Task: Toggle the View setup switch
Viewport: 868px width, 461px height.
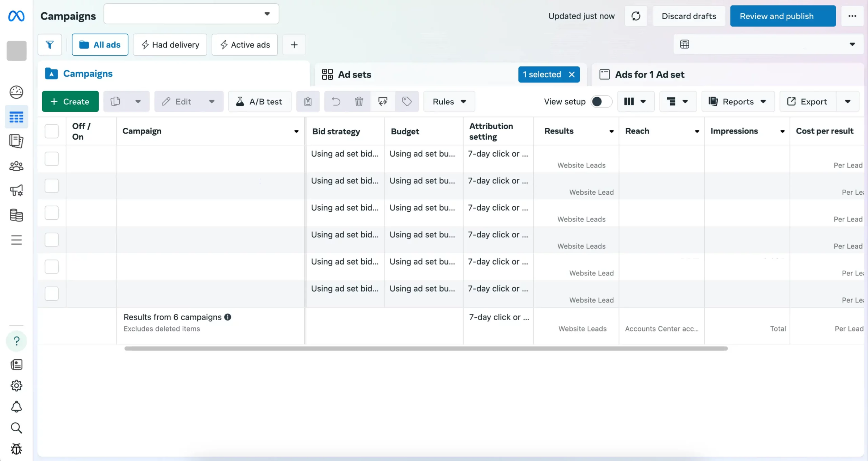Action: point(601,101)
